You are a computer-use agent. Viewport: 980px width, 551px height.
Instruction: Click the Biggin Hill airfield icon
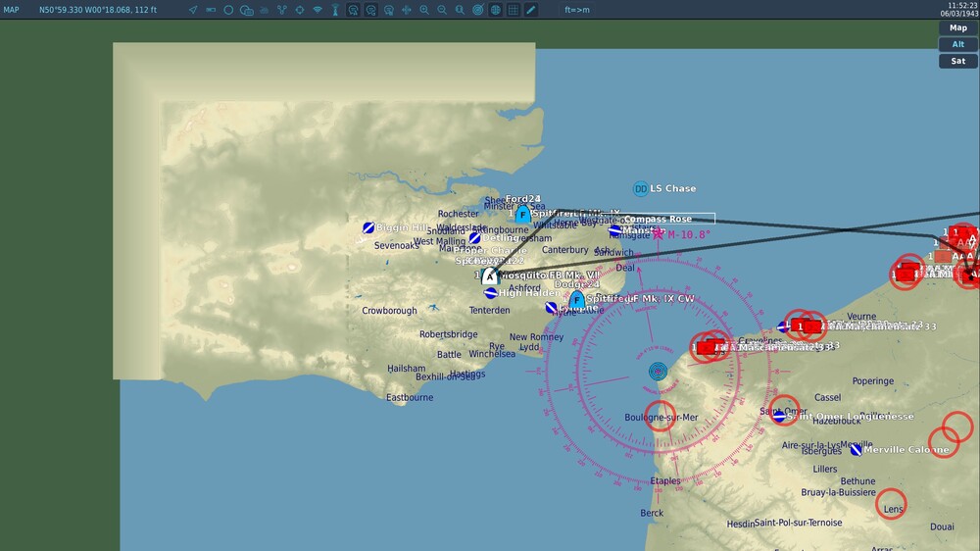pos(368,227)
